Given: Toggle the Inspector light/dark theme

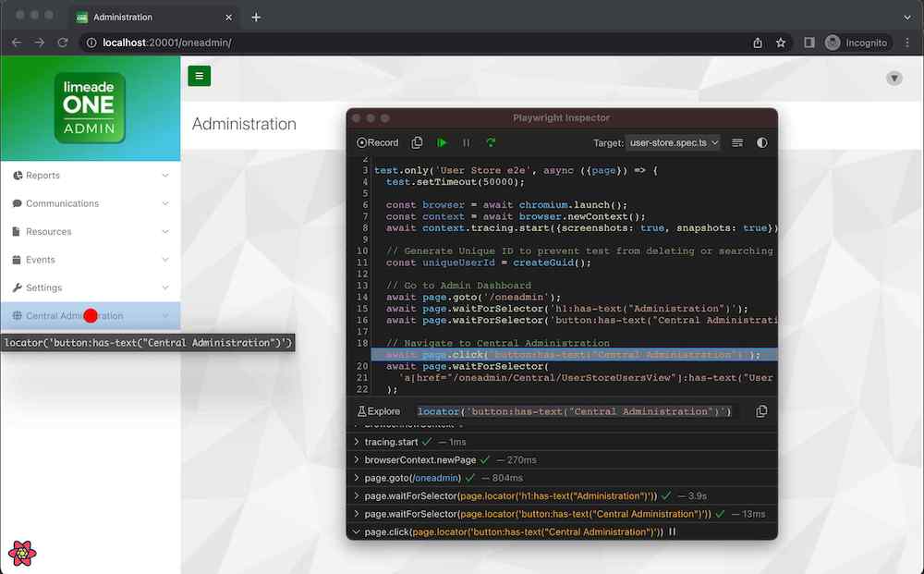Looking at the screenshot, I should point(761,143).
